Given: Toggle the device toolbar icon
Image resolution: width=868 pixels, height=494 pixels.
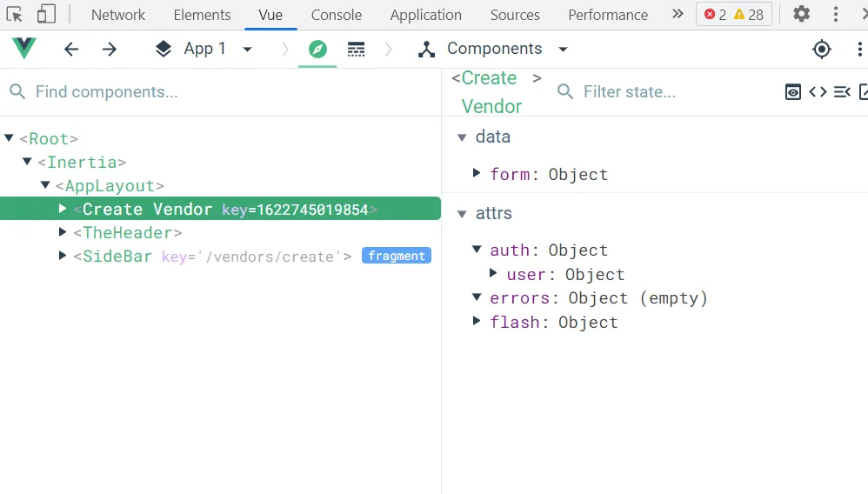Looking at the screenshot, I should pos(46,14).
